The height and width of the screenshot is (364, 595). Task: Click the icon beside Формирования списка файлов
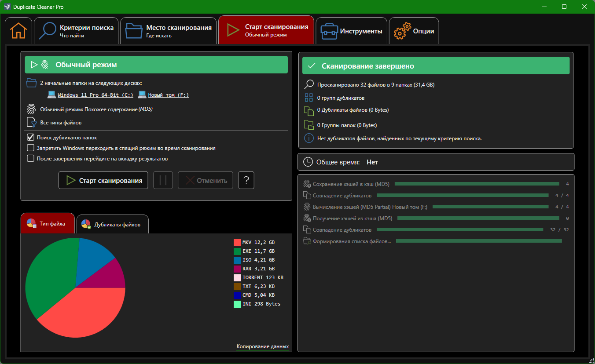click(307, 241)
